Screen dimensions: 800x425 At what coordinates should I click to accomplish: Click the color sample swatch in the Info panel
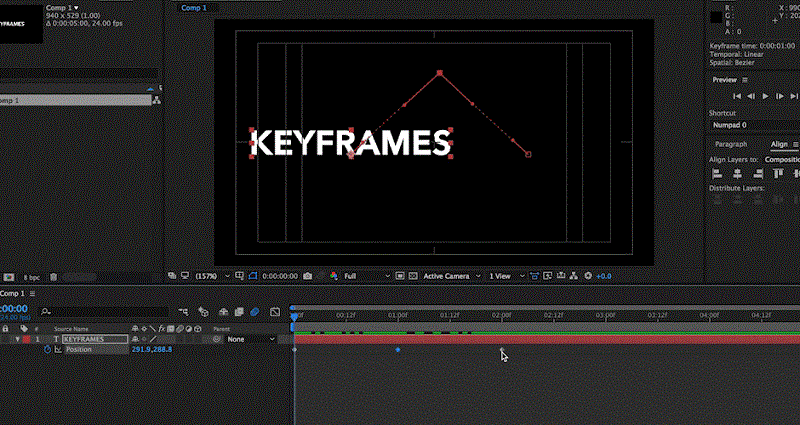tap(716, 17)
